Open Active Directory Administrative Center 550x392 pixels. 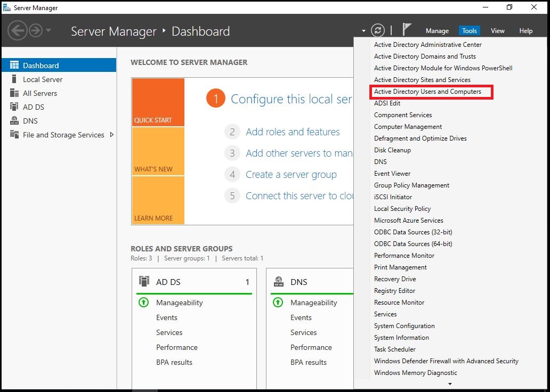(427, 45)
